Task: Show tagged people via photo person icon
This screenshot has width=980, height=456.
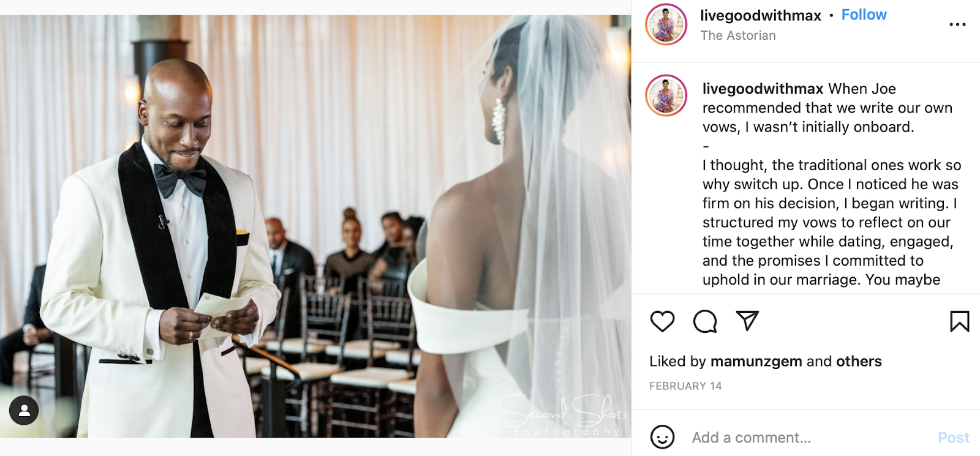Action: coord(24,411)
